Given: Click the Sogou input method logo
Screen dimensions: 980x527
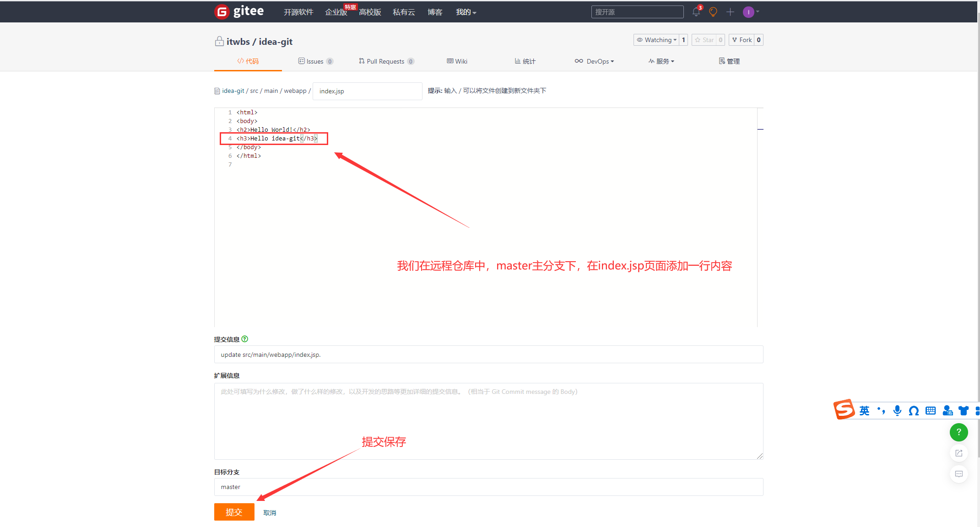Looking at the screenshot, I should (x=844, y=409).
